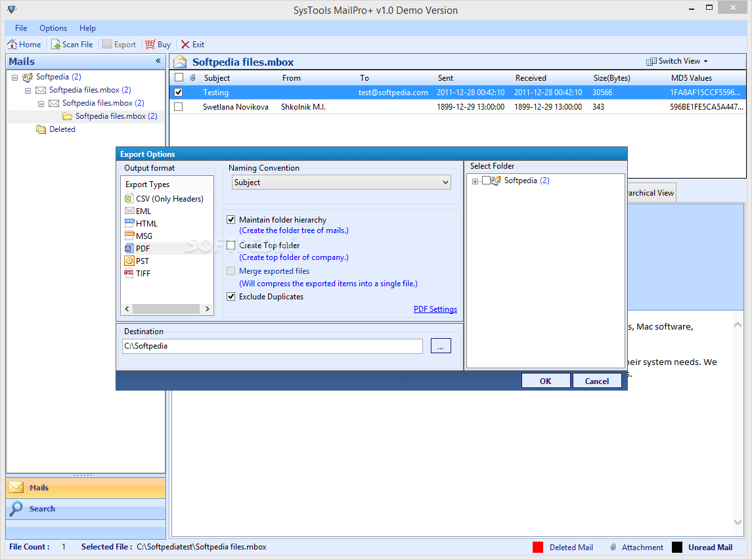Click the red Deleted Mail legend swatch
The width and height of the screenshot is (752, 560).
[538, 547]
